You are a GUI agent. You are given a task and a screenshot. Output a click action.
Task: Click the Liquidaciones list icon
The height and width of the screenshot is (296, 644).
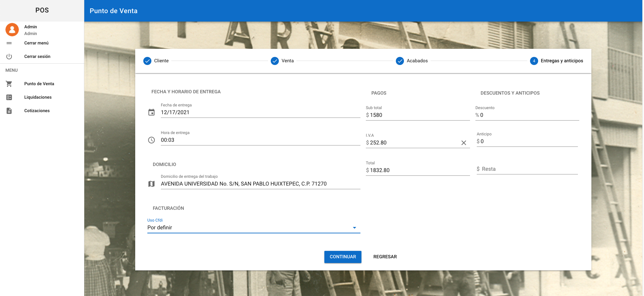9,97
